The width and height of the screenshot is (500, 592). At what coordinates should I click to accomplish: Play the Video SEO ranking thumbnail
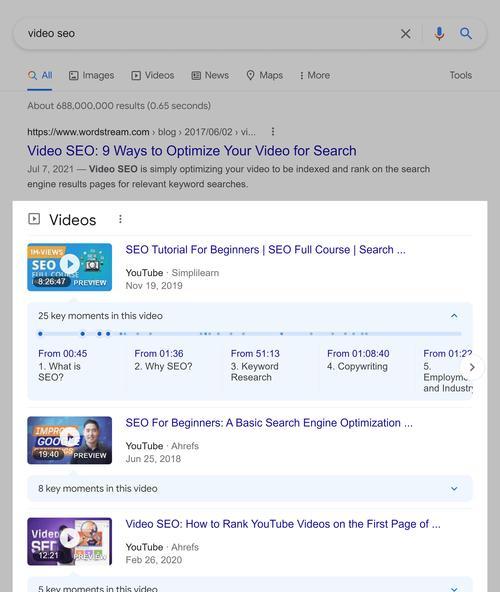point(69,541)
